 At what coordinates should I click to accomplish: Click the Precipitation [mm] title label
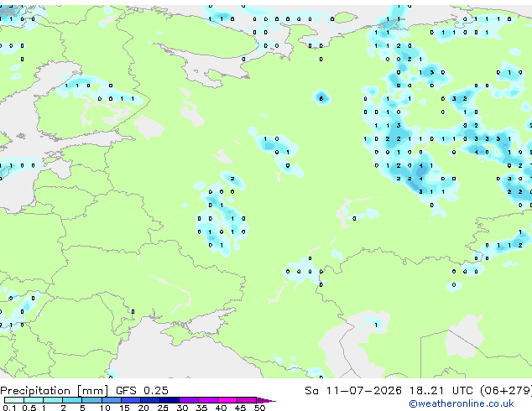(x=55, y=391)
